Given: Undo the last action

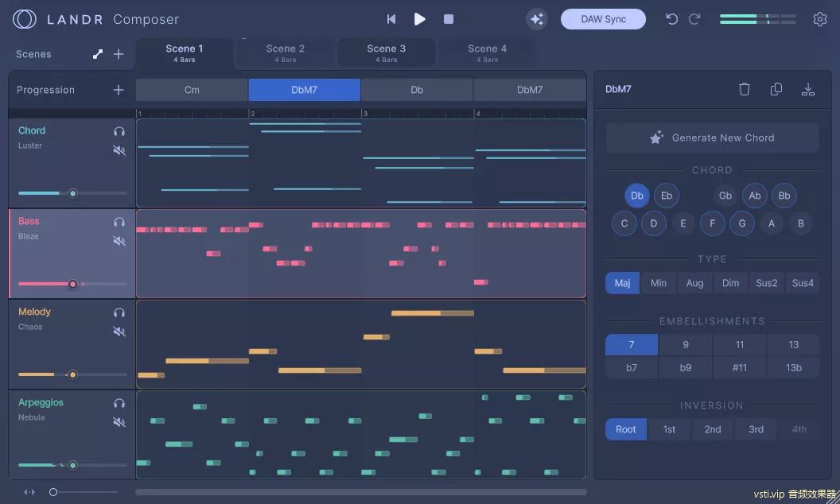Looking at the screenshot, I should click(671, 19).
